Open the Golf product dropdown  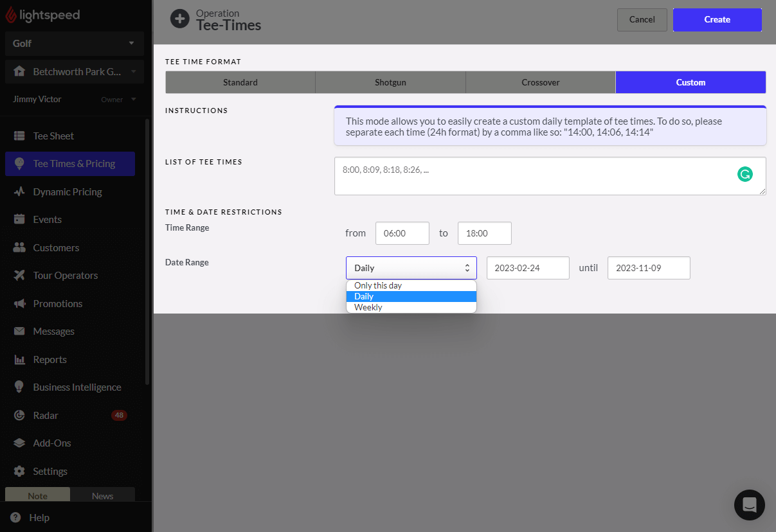(74, 43)
